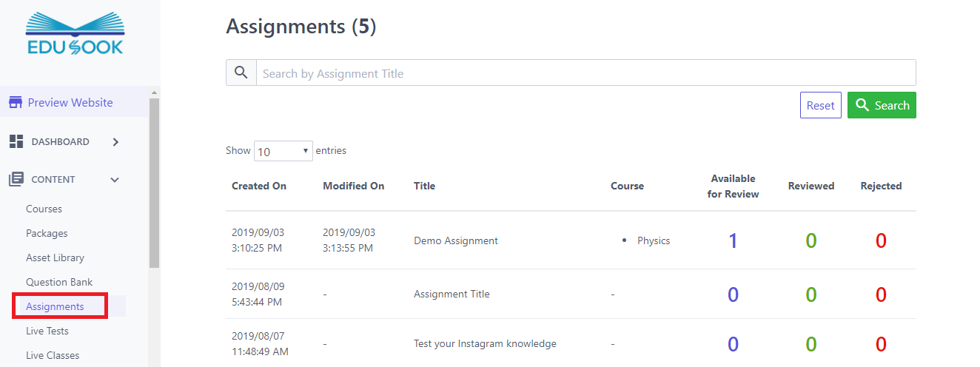Image resolution: width=980 pixels, height=367 pixels.
Task: Click the Edubook logo
Action: (x=75, y=33)
